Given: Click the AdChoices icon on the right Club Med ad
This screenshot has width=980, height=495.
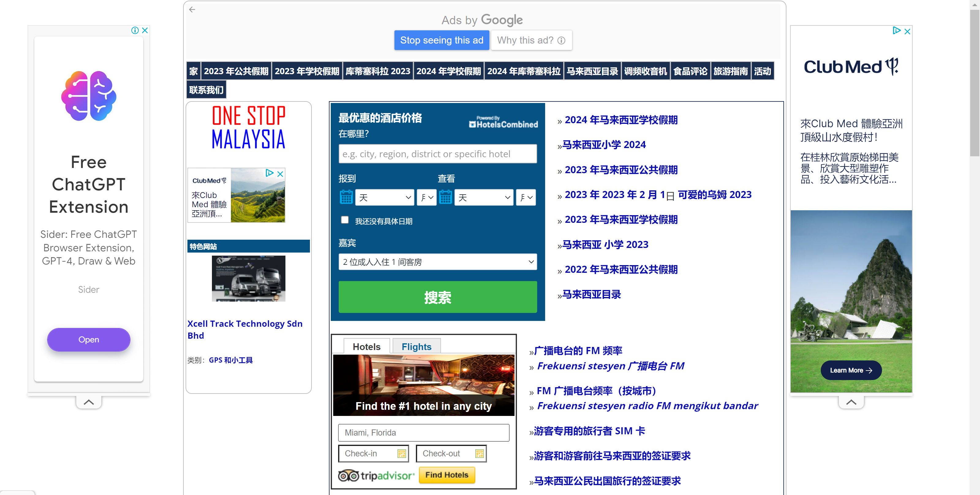Looking at the screenshot, I should point(897,30).
